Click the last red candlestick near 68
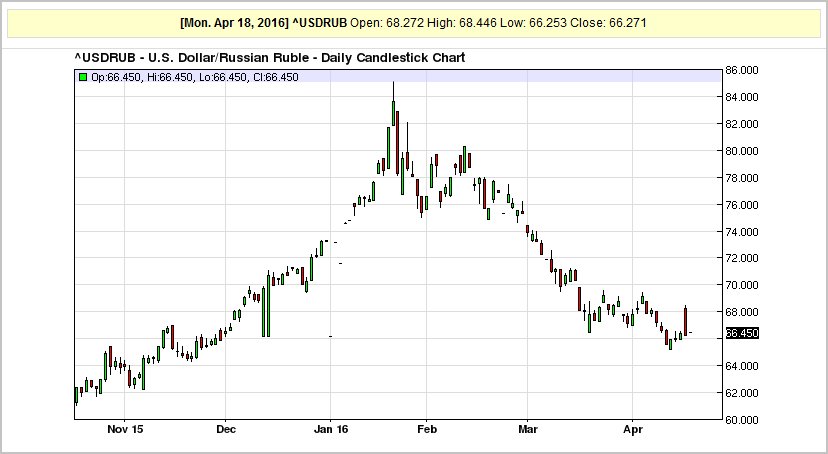The image size is (828, 454). [x=685, y=321]
